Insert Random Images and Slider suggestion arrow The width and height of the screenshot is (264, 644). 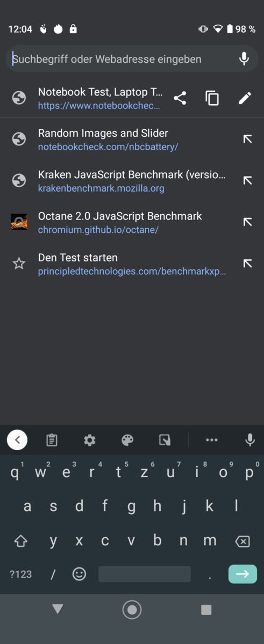247,139
